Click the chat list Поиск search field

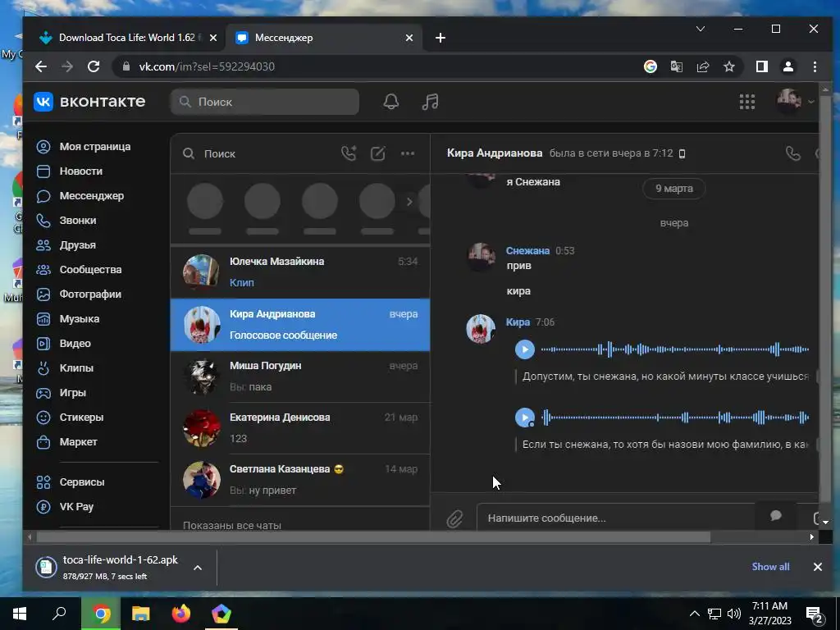pos(257,153)
